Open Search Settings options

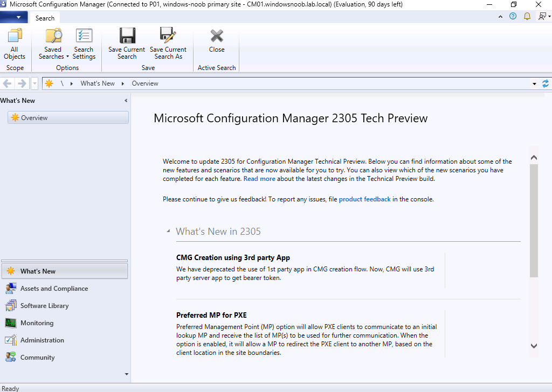(84, 44)
